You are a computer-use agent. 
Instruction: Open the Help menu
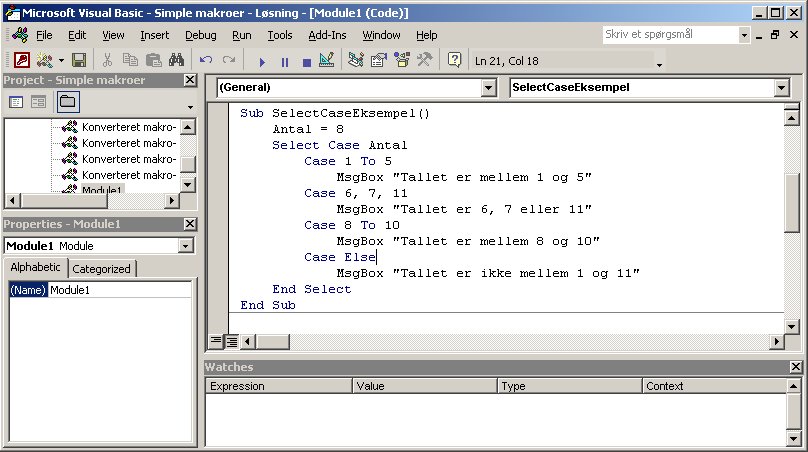427,35
